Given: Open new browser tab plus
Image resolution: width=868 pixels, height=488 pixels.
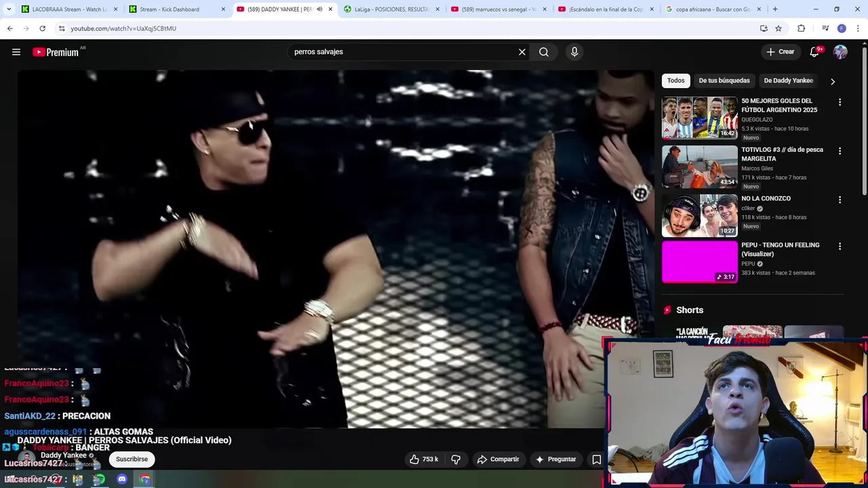Looking at the screenshot, I should (x=775, y=9).
